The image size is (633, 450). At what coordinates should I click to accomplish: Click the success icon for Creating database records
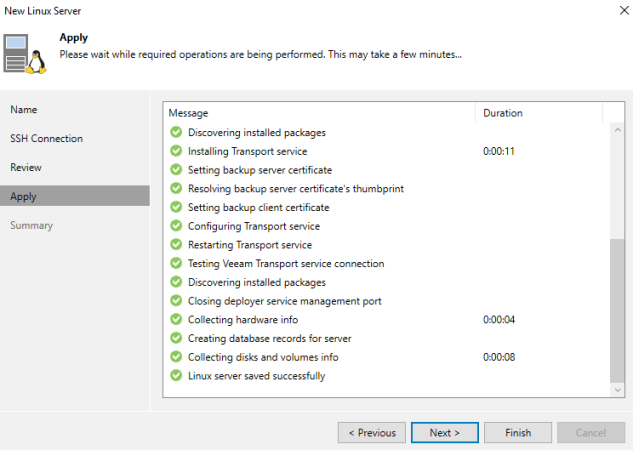pos(176,339)
